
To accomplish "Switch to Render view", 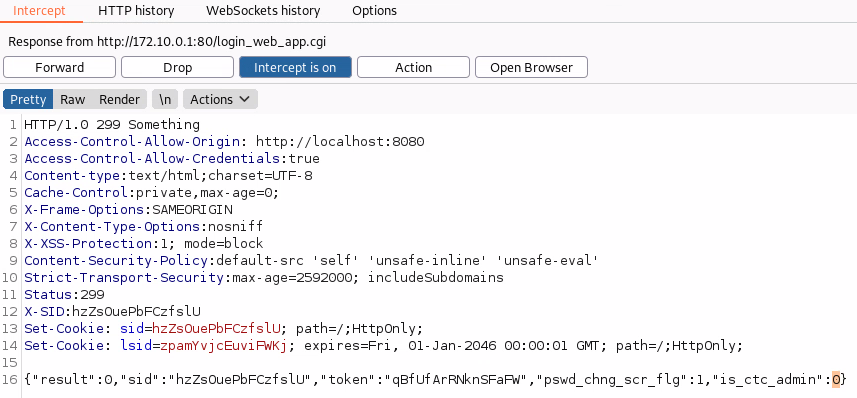I will click(119, 100).
